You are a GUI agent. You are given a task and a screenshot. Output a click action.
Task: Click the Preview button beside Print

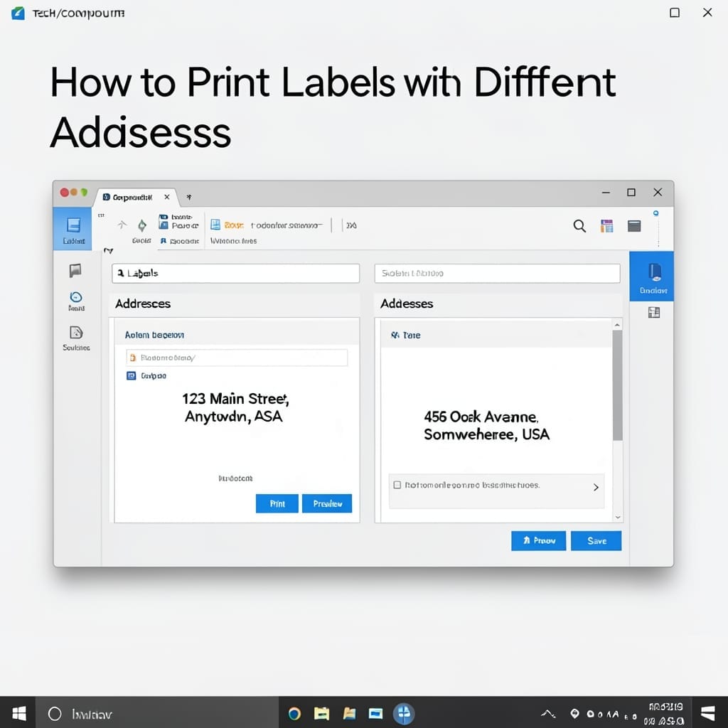click(x=327, y=503)
